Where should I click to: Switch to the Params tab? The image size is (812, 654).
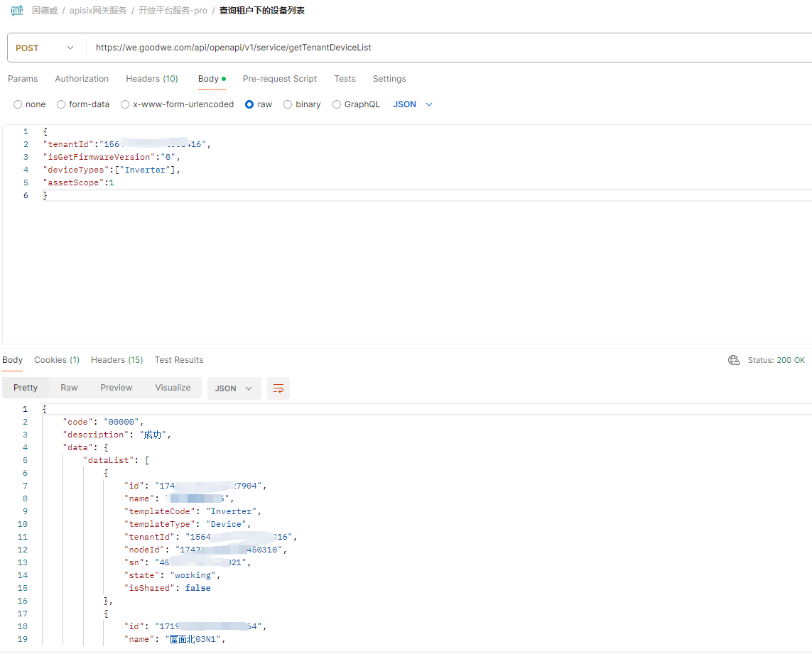[23, 79]
